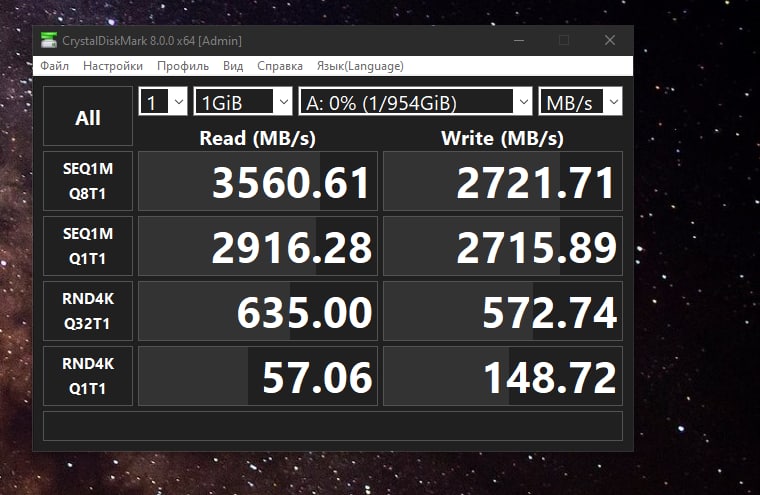Image resolution: width=760 pixels, height=495 pixels.
Task: Start the SEQ1M Q8T1 test
Action: (x=88, y=181)
